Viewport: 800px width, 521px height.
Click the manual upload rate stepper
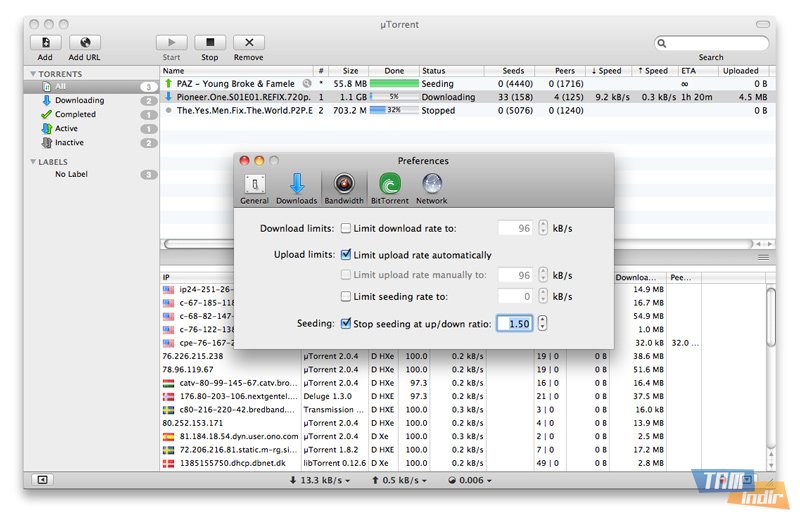pyautogui.click(x=543, y=275)
